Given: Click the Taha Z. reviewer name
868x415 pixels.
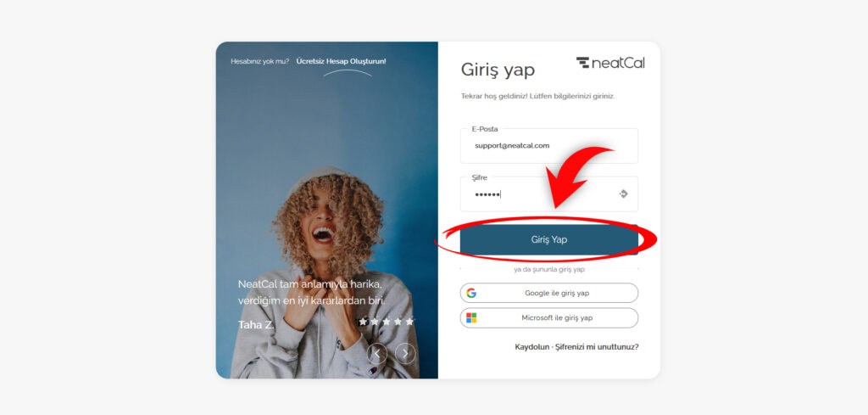Looking at the screenshot, I should pyautogui.click(x=255, y=325).
